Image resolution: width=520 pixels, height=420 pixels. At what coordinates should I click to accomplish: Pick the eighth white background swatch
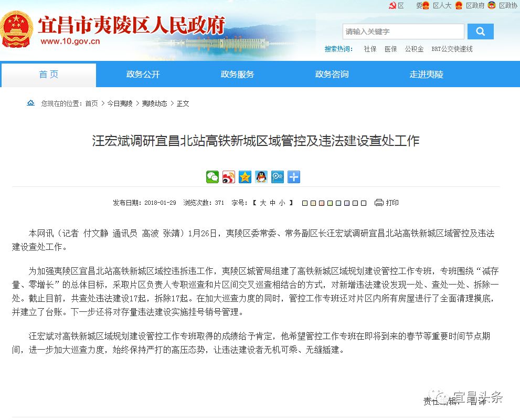click(364, 203)
